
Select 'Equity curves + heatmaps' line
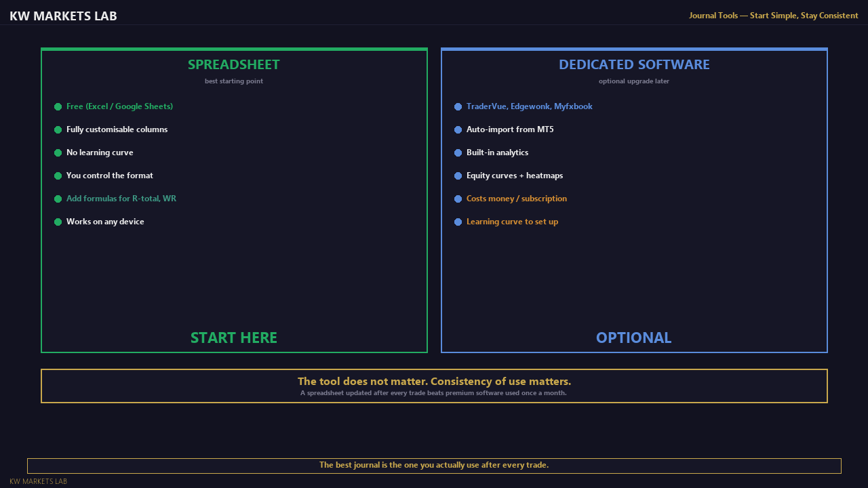[515, 176]
